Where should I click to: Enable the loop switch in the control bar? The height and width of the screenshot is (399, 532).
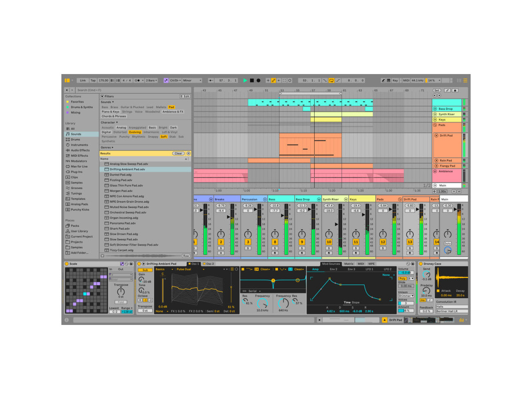(331, 81)
